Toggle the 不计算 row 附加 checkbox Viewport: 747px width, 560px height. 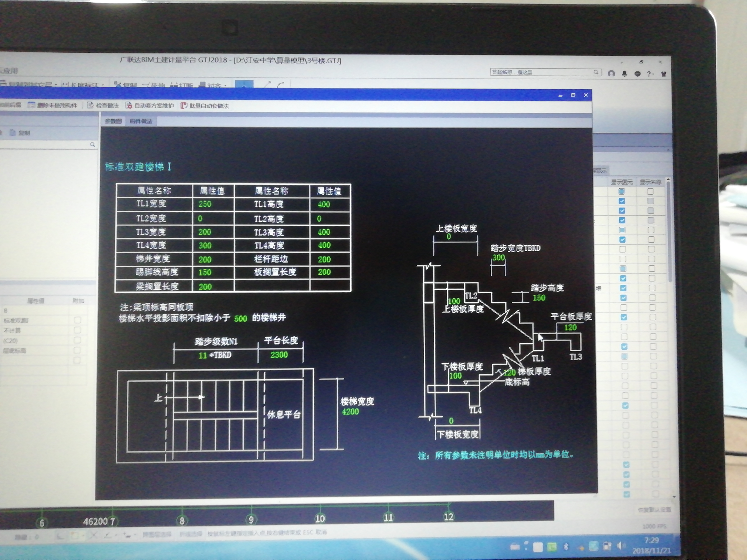coord(77,330)
